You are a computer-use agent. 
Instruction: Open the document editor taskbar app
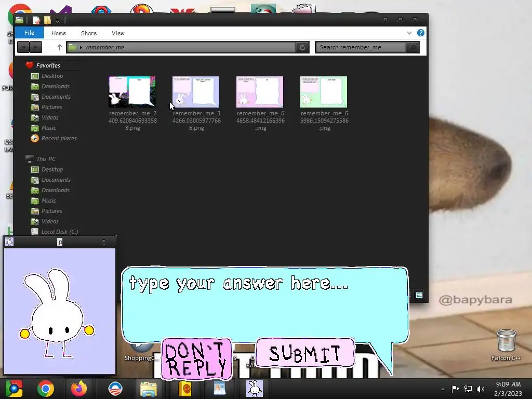pyautogui.click(x=220, y=389)
